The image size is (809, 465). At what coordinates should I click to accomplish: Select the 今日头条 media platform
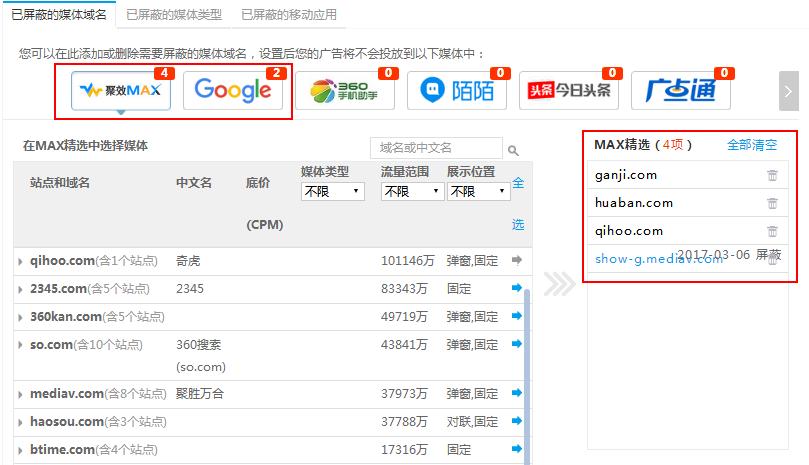point(569,91)
